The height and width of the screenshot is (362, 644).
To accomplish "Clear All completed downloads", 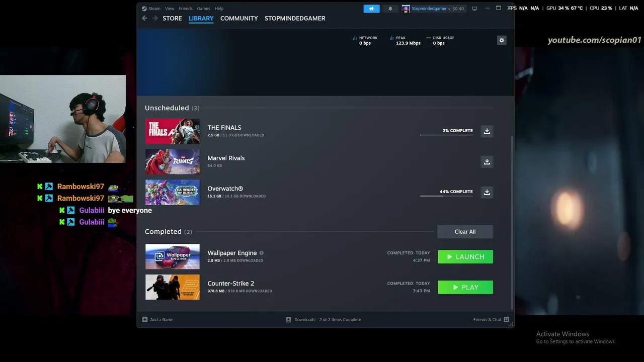I will 465,232.
